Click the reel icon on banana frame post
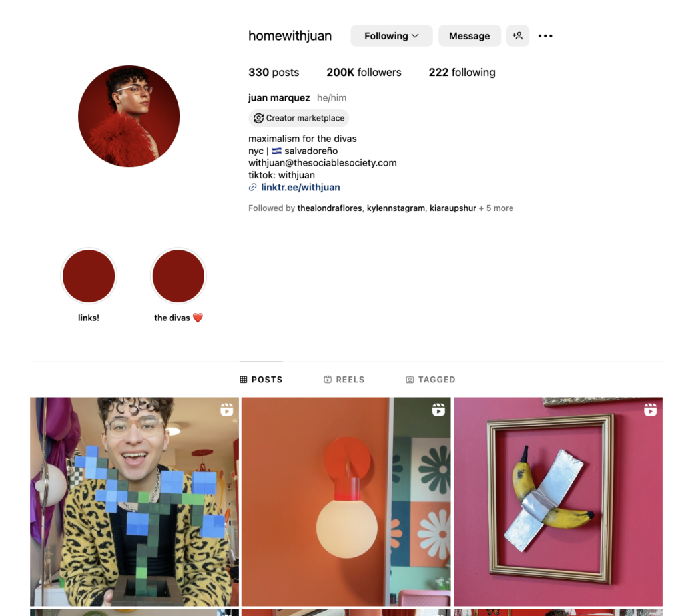 click(650, 410)
